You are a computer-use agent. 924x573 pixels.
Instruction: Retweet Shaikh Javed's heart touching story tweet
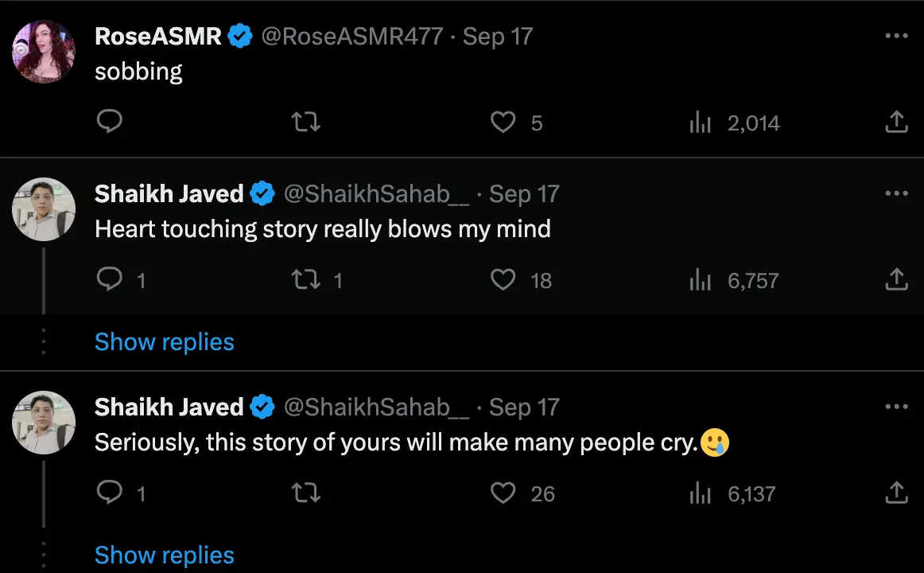[305, 279]
